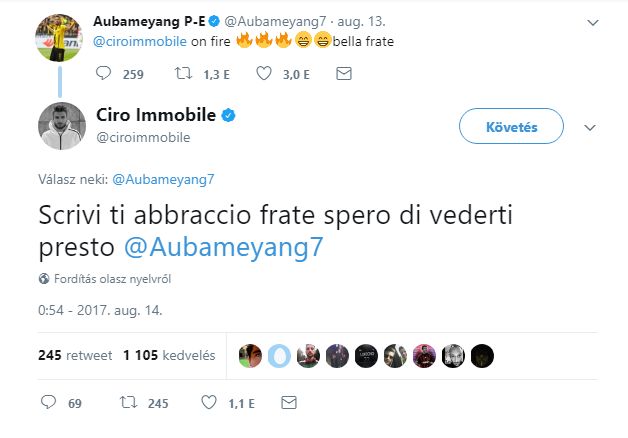Screen dimensions: 628x438
Task: Open dropdown arrow next to Követés button
Action: tap(589, 127)
